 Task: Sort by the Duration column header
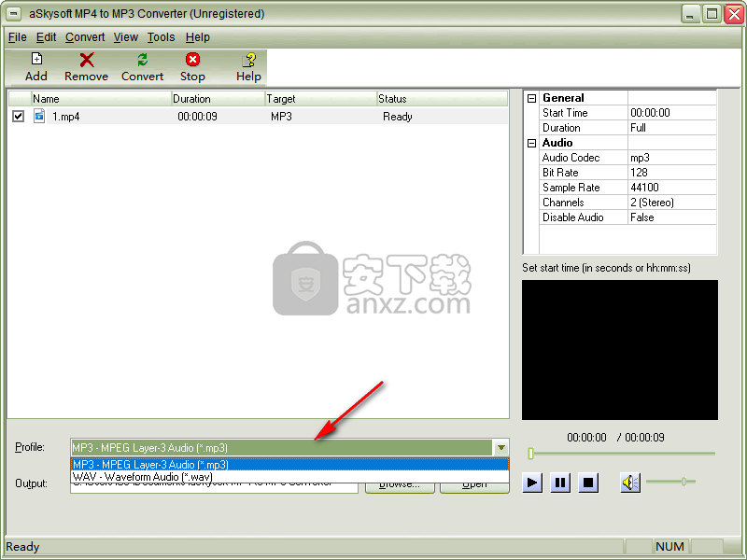click(218, 99)
